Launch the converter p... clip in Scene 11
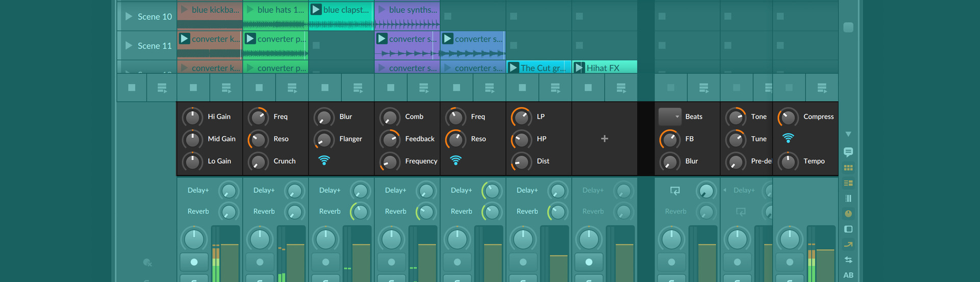Image resolution: width=980 pixels, height=282 pixels. pyautogui.click(x=250, y=39)
